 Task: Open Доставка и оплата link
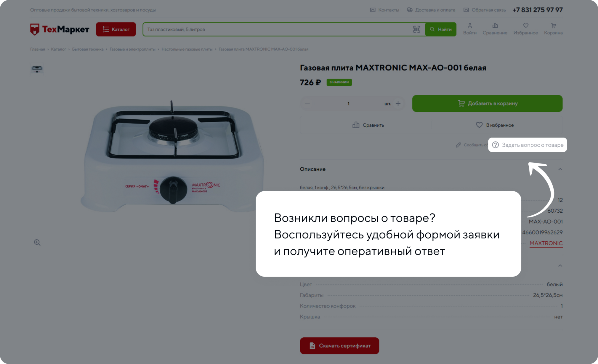[x=431, y=10]
